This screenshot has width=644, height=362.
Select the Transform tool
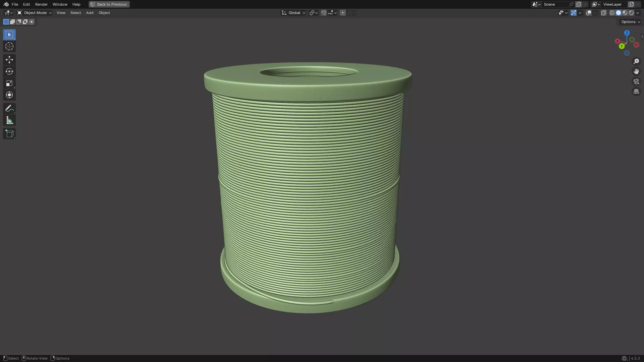pos(9,95)
